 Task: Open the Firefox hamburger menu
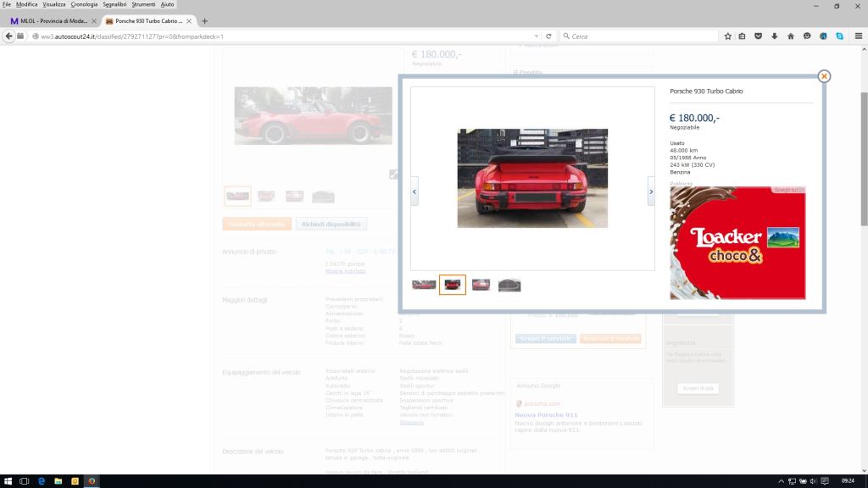[x=859, y=36]
